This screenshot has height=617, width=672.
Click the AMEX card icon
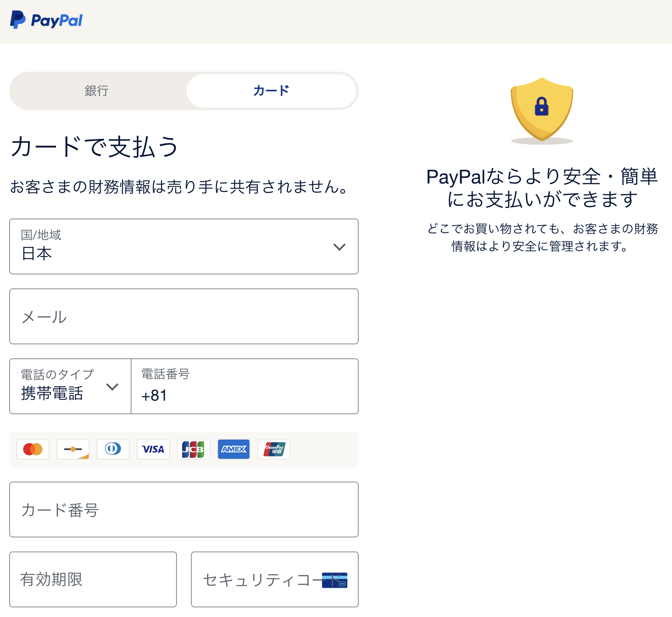pos(234,449)
